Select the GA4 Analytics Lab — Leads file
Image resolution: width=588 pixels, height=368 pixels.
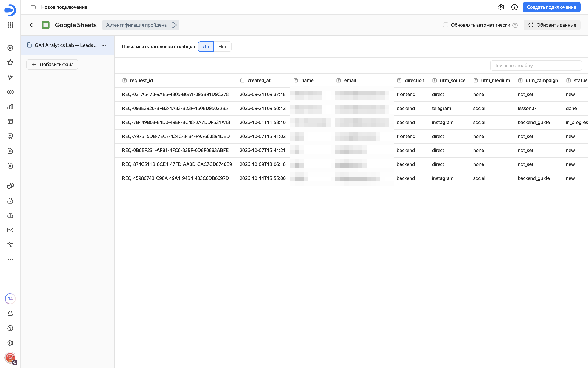pyautogui.click(x=67, y=45)
